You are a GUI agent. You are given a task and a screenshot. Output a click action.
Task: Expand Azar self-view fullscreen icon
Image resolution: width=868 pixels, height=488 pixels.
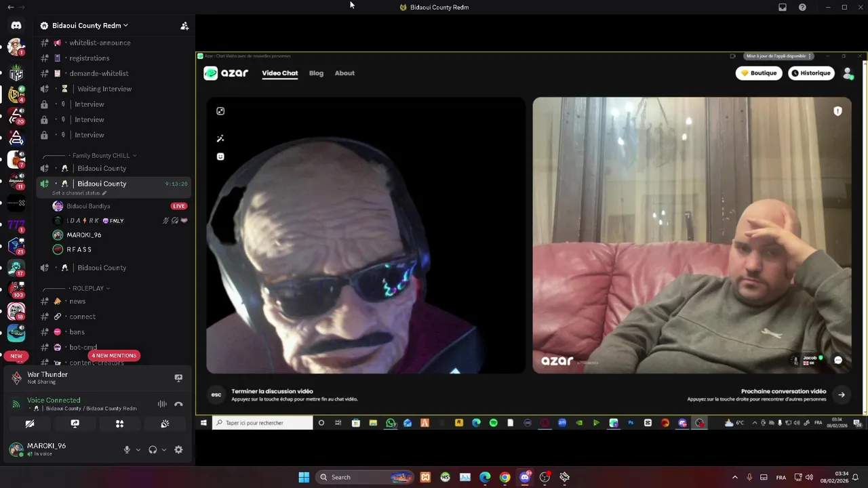(220, 111)
